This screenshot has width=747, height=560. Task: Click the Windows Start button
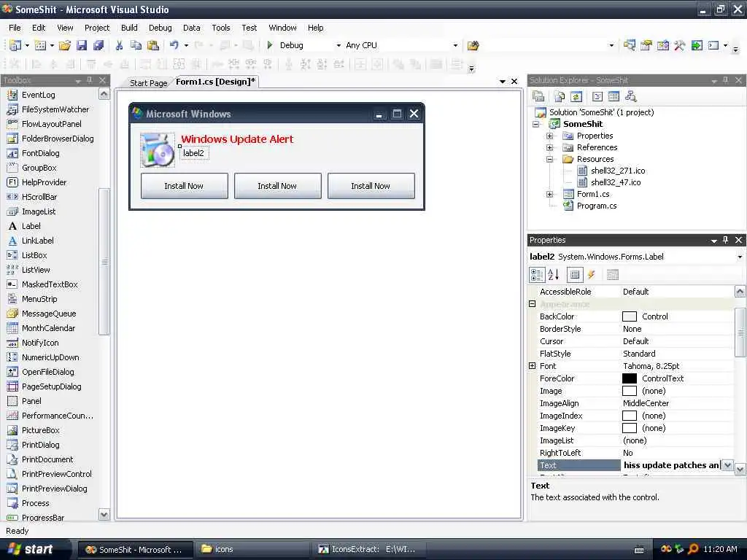[31, 549]
